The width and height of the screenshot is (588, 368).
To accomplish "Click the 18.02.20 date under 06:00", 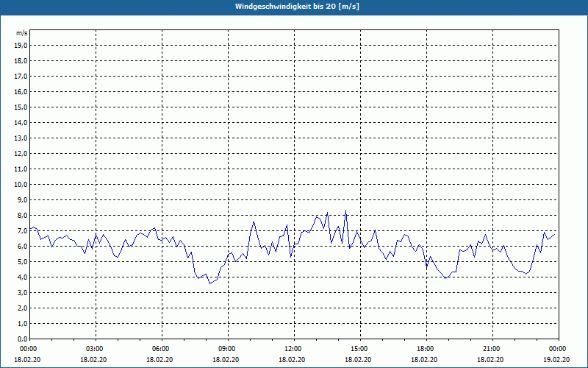I will click(159, 359).
